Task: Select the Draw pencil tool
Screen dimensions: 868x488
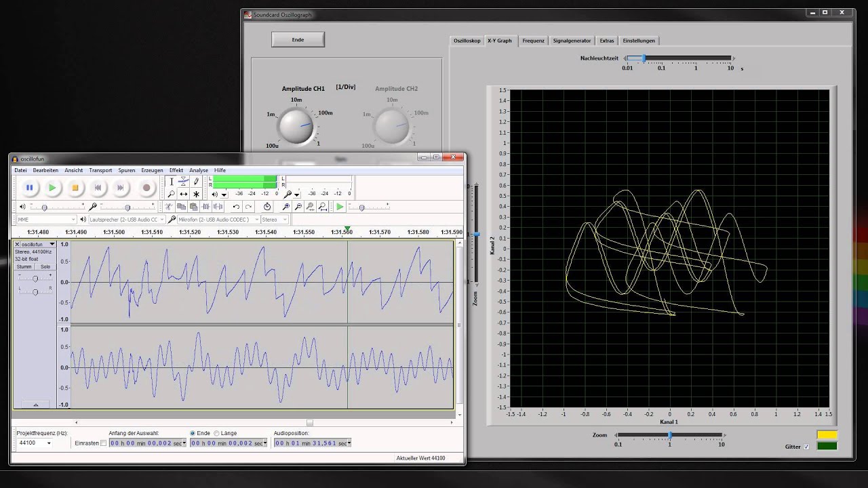Action: [x=196, y=182]
